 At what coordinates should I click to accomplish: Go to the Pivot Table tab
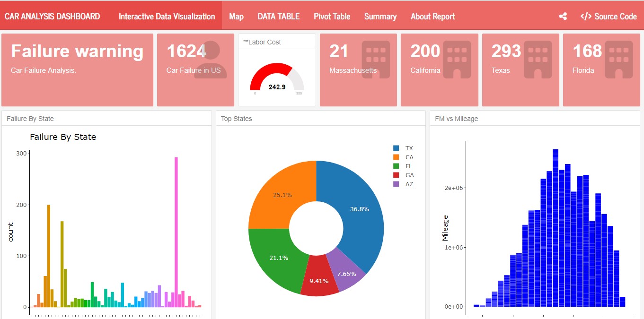(x=332, y=17)
